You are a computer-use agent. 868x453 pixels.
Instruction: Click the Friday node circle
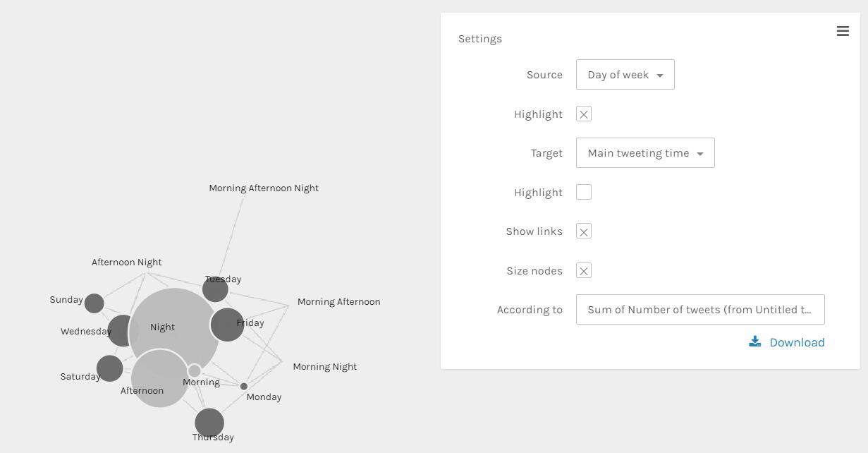point(228,325)
